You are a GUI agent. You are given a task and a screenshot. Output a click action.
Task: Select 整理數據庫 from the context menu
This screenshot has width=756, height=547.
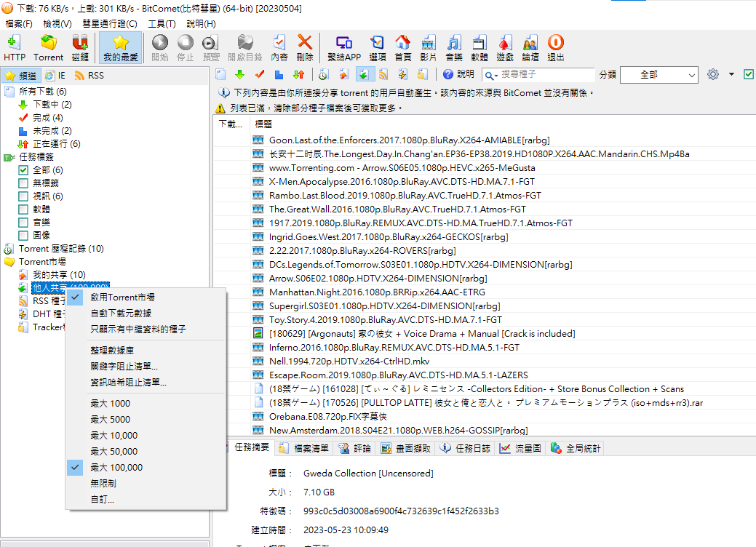tap(146, 351)
